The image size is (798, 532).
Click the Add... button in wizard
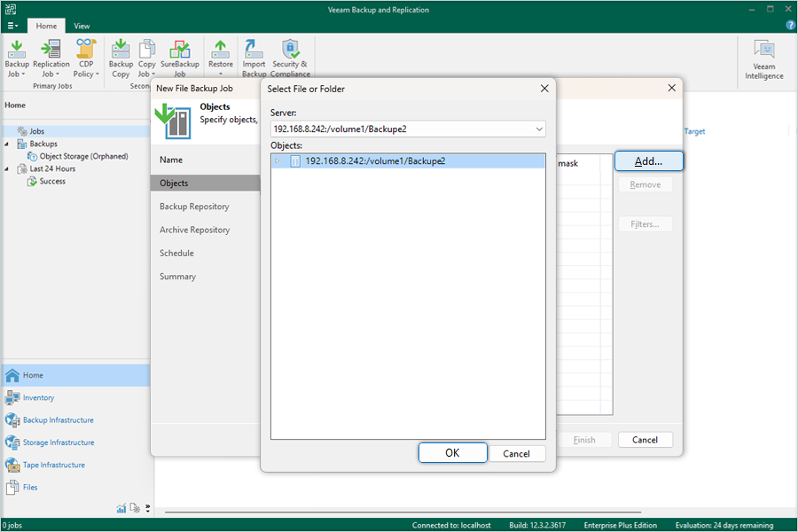coord(648,161)
